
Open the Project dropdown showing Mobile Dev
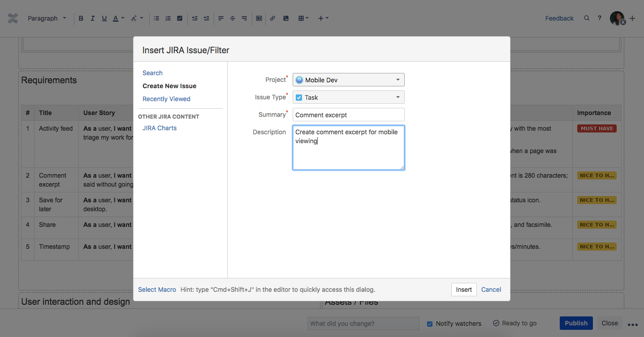point(348,80)
